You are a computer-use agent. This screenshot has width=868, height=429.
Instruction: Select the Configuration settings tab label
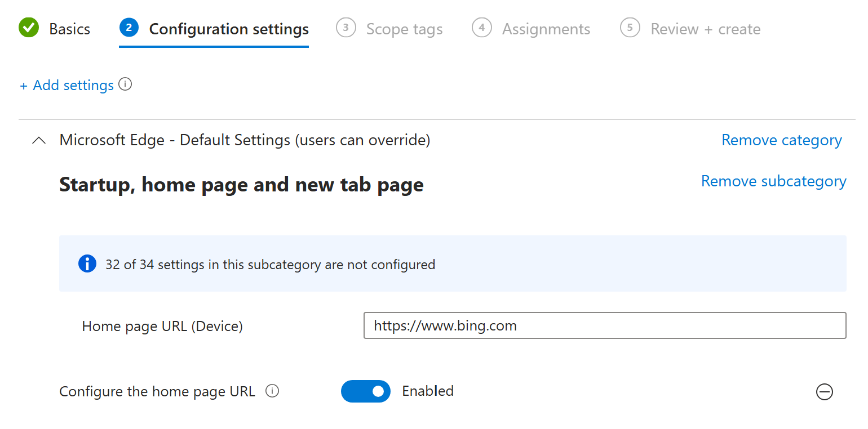(229, 29)
